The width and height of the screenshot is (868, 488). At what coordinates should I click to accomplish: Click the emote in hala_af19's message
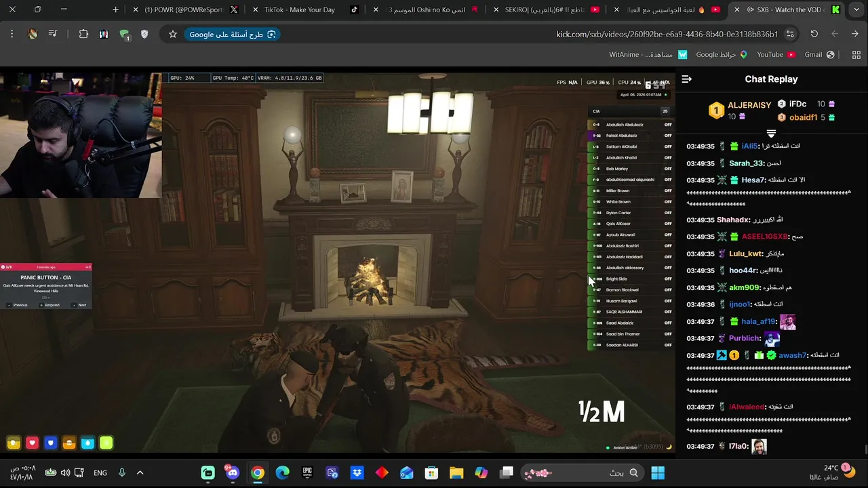[787, 322]
